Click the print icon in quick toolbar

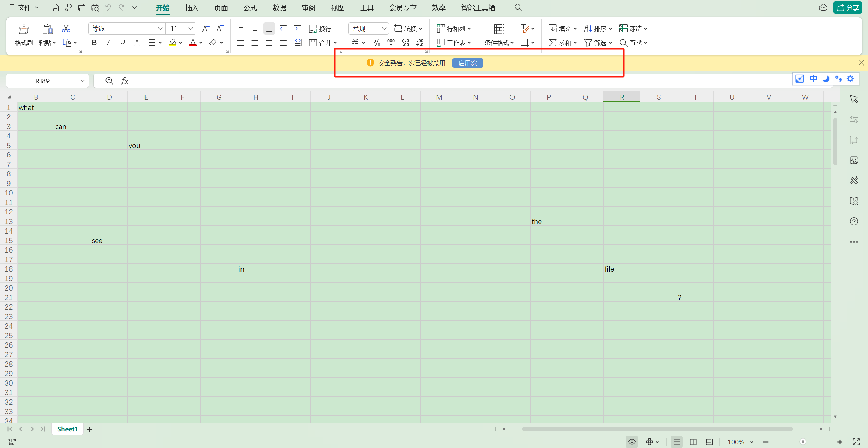(x=82, y=7)
